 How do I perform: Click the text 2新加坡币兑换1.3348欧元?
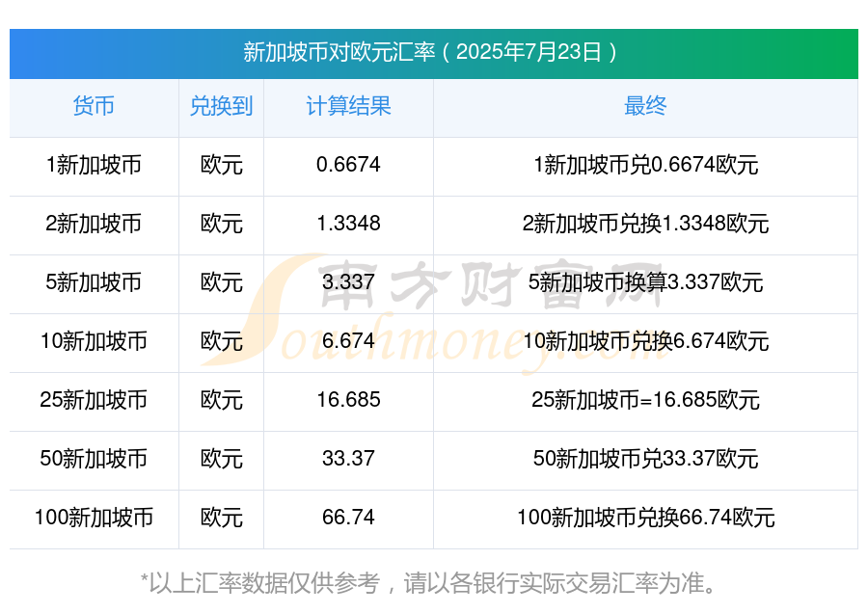tap(645, 224)
